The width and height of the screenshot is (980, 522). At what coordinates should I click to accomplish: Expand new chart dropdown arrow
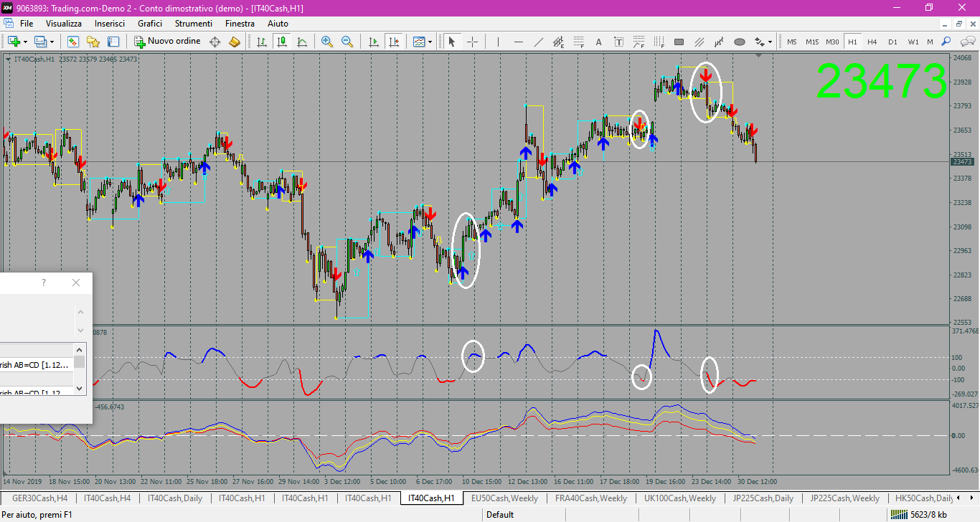pos(25,42)
